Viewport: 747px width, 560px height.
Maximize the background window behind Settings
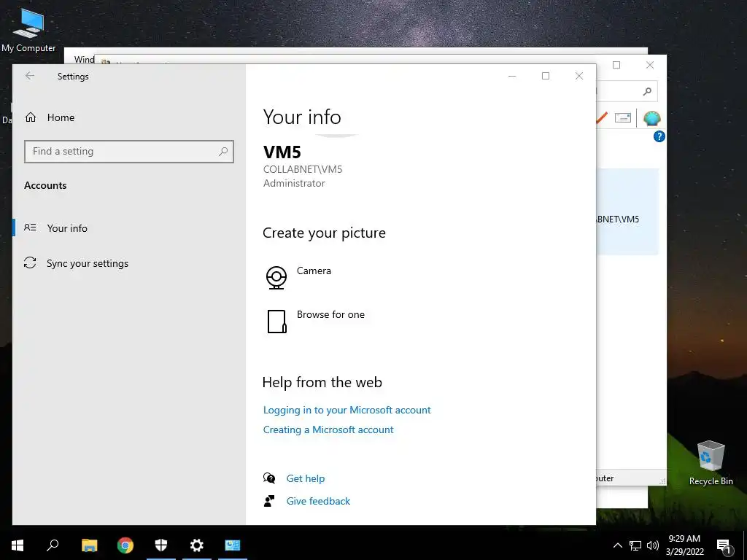(616, 65)
